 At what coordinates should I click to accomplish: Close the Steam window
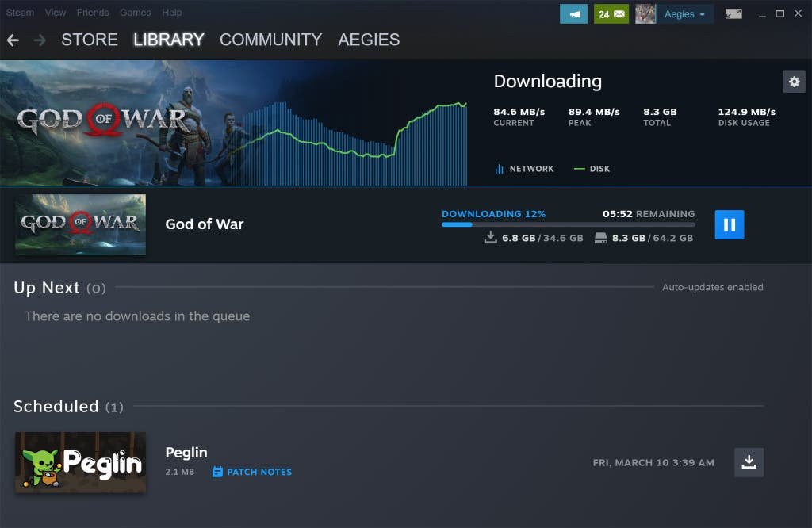click(x=798, y=14)
